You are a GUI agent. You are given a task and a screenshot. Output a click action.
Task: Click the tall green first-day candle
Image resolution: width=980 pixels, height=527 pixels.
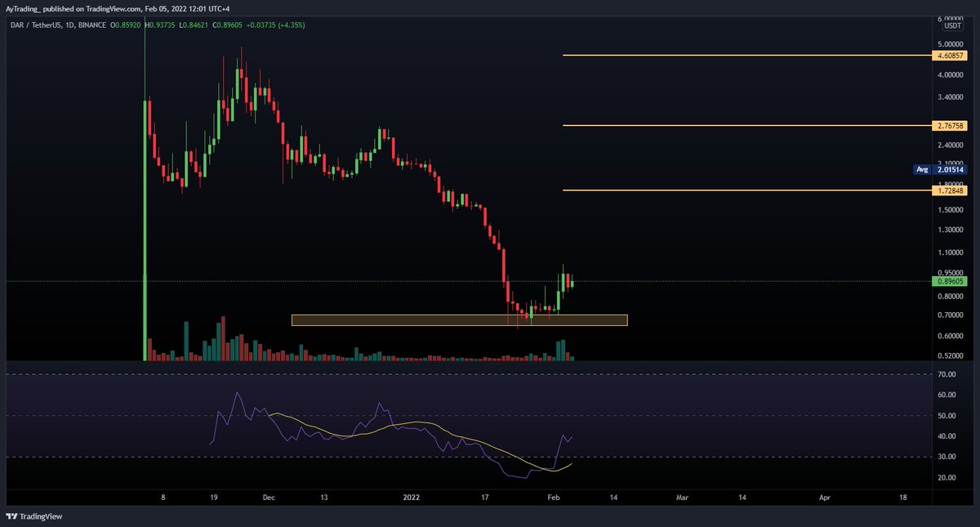145,229
